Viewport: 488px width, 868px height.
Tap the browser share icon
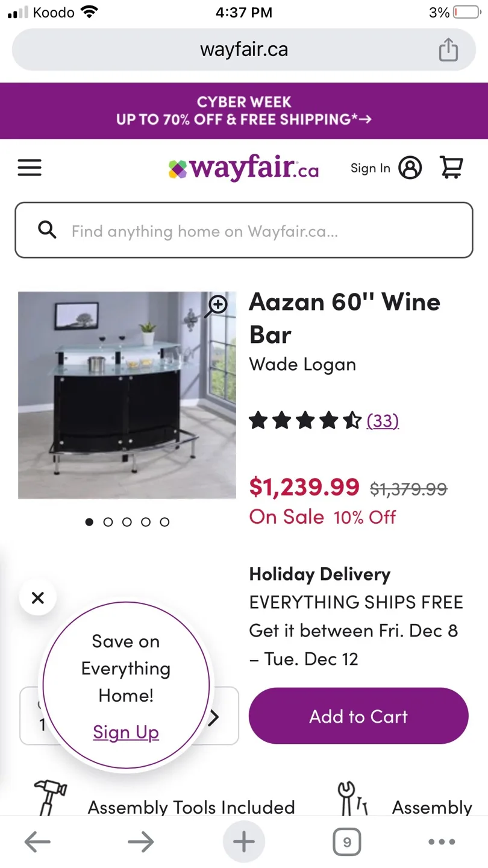(448, 49)
